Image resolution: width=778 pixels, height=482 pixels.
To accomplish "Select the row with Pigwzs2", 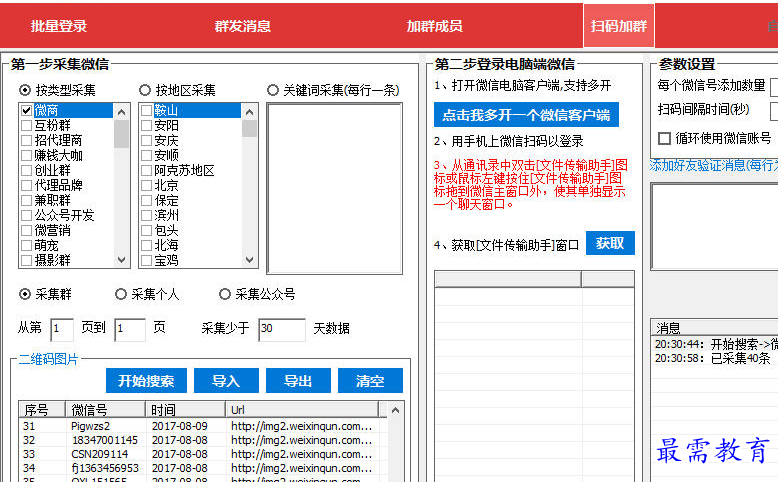I will coord(203,426).
